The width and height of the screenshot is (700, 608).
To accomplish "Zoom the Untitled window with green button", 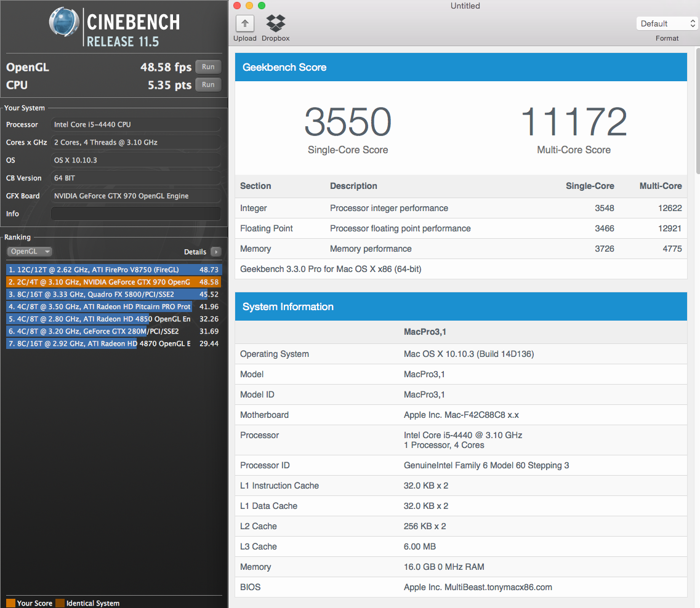I will click(262, 6).
